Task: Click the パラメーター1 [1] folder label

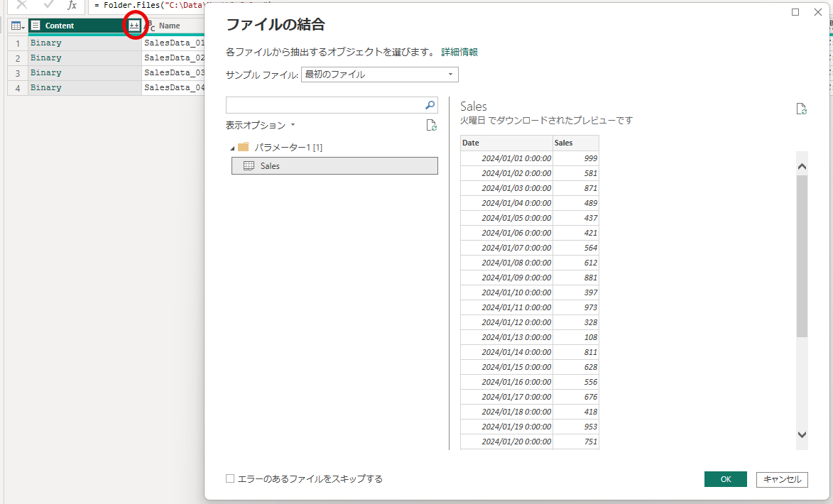Action: pos(288,147)
